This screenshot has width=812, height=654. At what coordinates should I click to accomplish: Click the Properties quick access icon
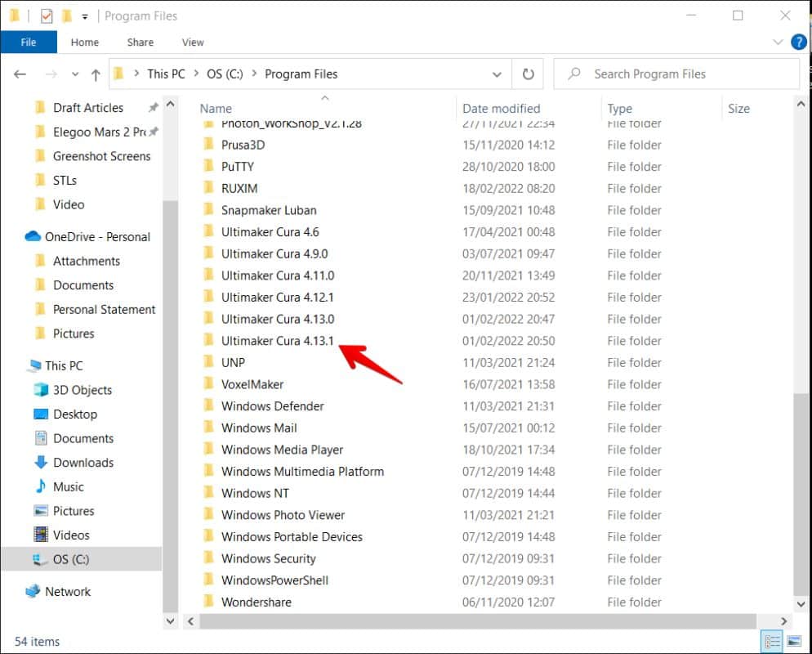pos(47,16)
